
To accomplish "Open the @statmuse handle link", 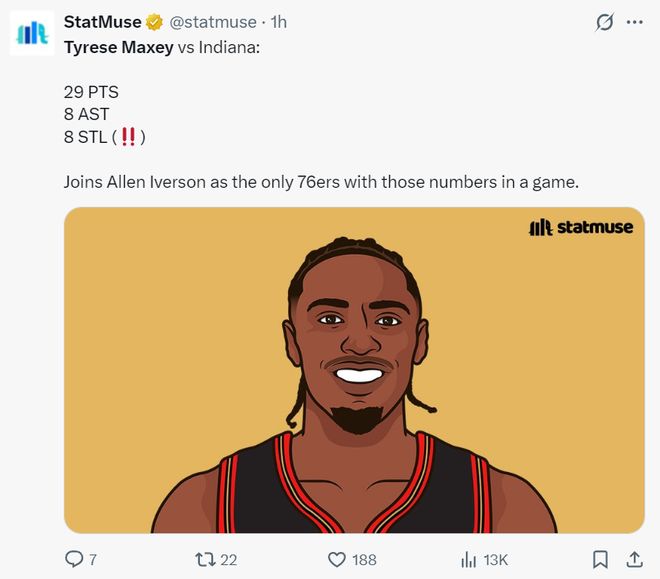I will pyautogui.click(x=214, y=23).
